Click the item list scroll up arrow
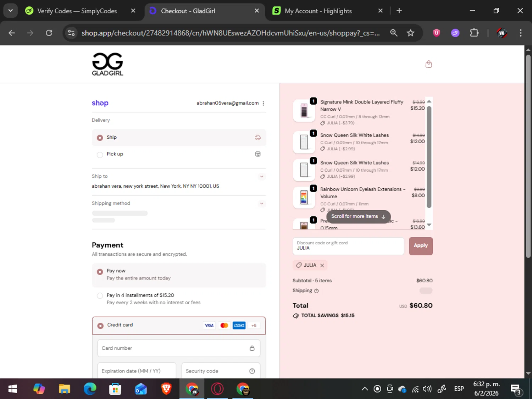The width and height of the screenshot is (532, 399). (x=429, y=101)
